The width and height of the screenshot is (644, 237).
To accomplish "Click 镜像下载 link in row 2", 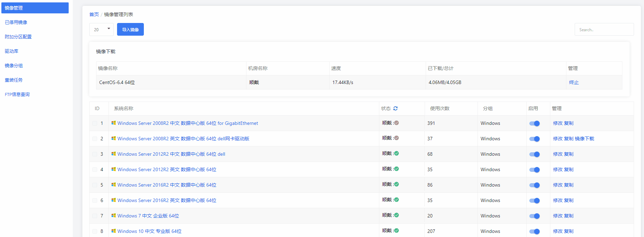I will pos(585,139).
